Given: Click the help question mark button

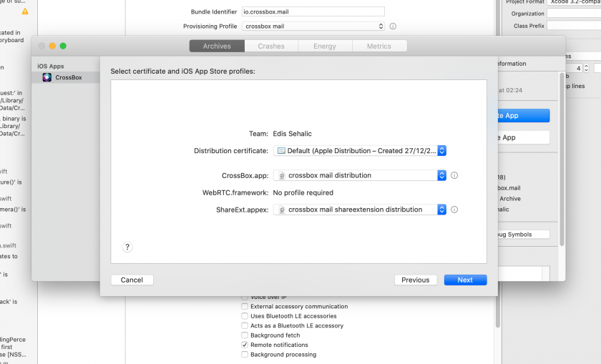Looking at the screenshot, I should click(x=127, y=247).
